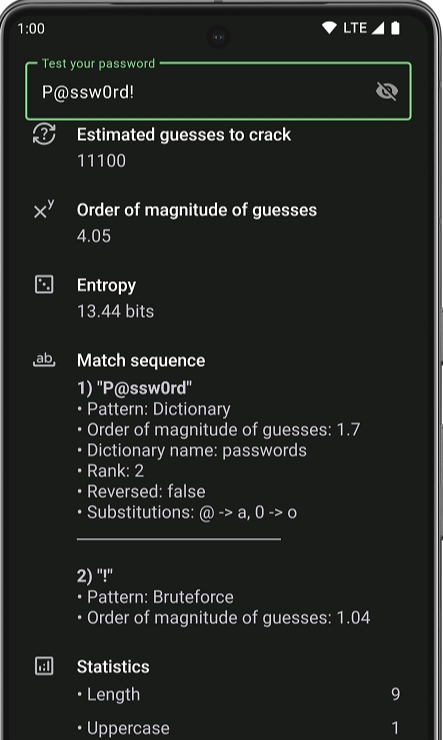443x740 pixels.
Task: Tap the Substitutions line
Action: point(187,512)
